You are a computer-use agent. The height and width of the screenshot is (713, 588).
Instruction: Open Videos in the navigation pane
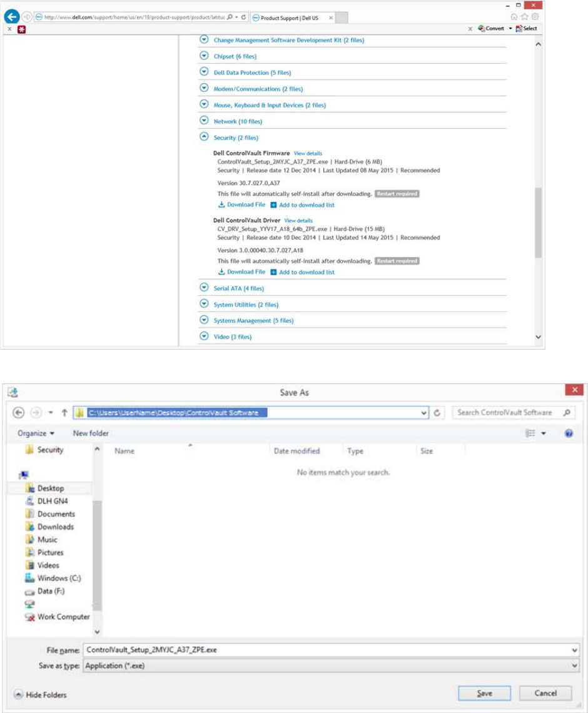point(43,565)
